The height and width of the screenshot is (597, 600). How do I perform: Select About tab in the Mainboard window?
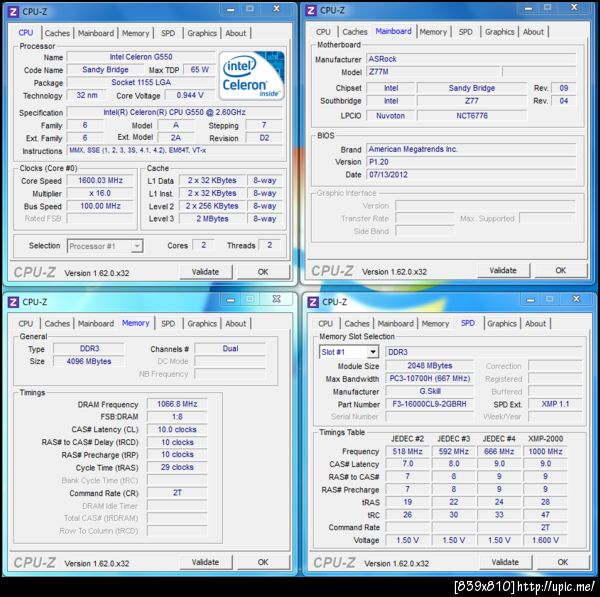(x=533, y=32)
